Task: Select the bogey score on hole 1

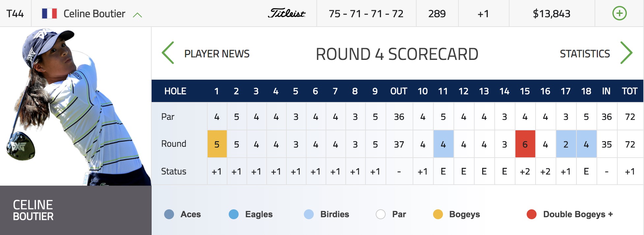Action: click(x=217, y=144)
